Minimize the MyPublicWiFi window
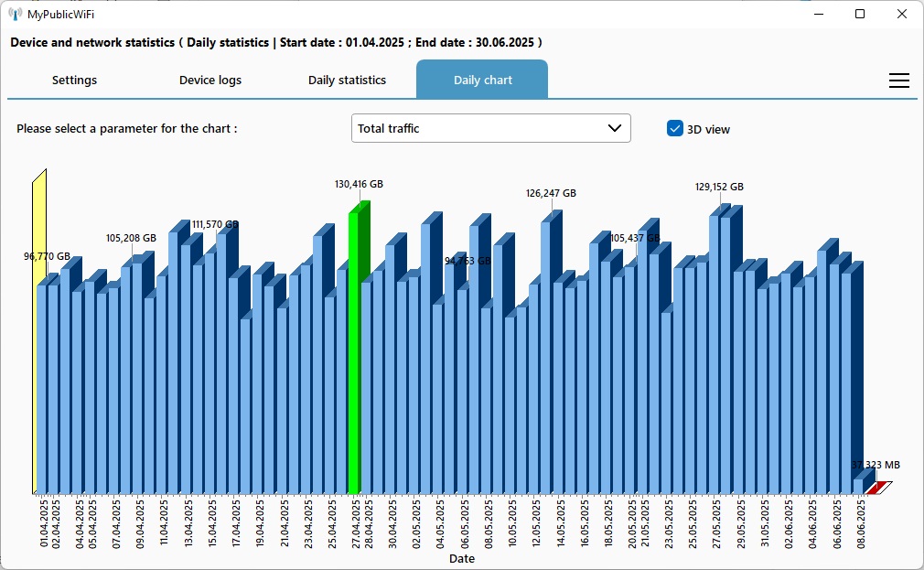This screenshot has width=924, height=570. pos(818,14)
